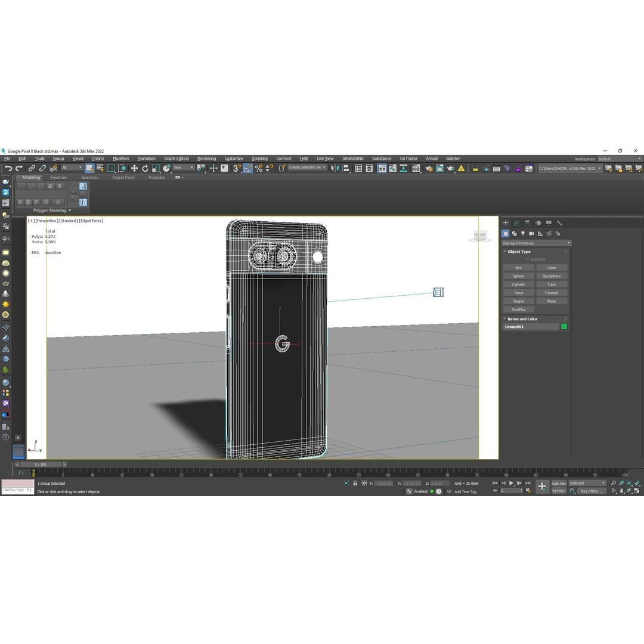Play the animation
The height and width of the screenshot is (644, 644).
tap(512, 483)
